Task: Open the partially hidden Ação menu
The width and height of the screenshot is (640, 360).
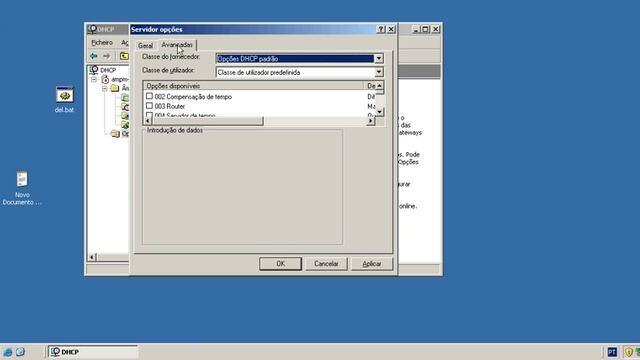Action: (124, 42)
